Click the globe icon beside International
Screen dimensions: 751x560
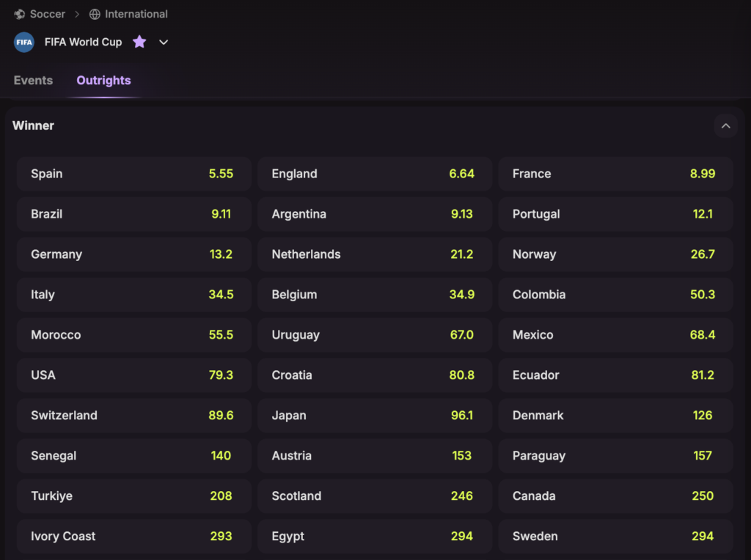(95, 14)
